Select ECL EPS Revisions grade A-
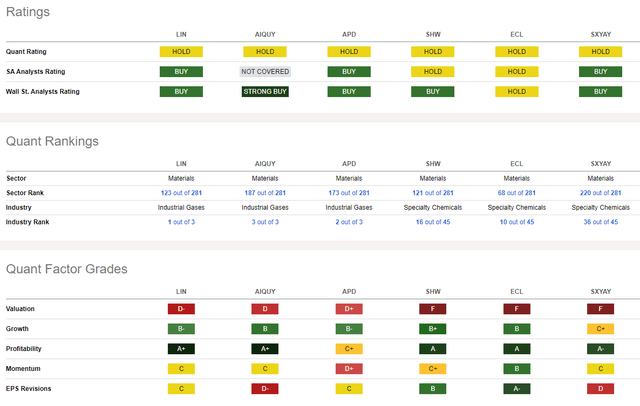The image size is (640, 406). click(x=516, y=389)
